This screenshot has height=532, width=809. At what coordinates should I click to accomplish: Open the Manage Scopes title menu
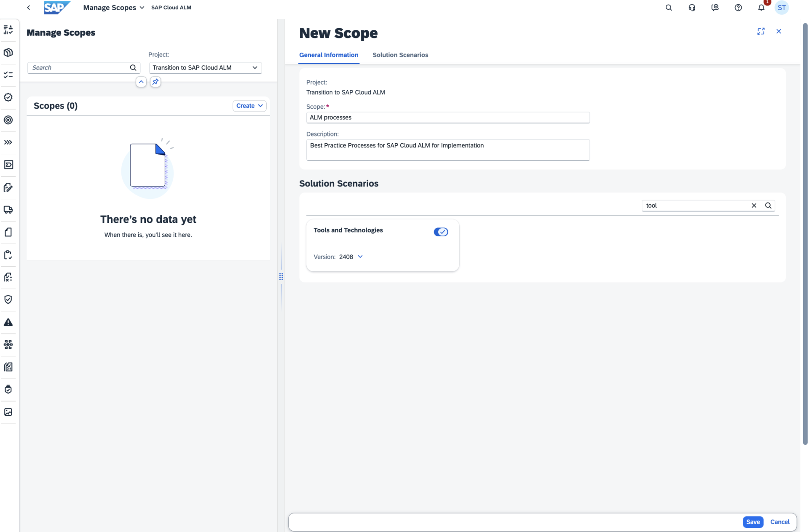click(x=114, y=8)
